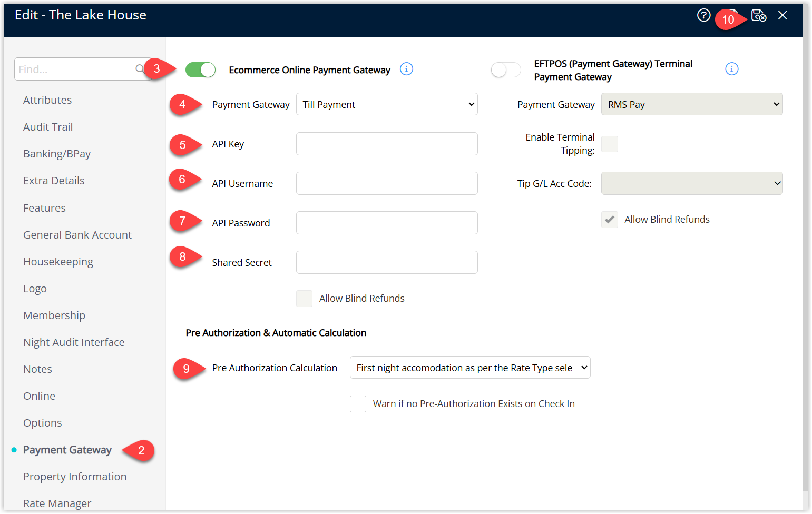Toggle EFTPOS Allow Blind Refunds checked checkbox
The height and width of the screenshot is (514, 812).
pos(610,220)
